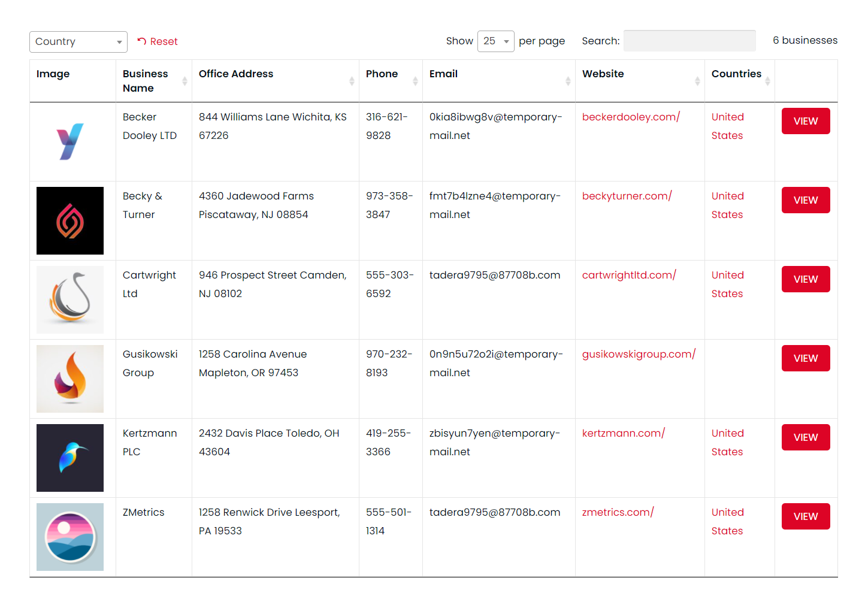Sort table by Phone column arrows
The height and width of the screenshot is (608, 868).
[x=415, y=81]
